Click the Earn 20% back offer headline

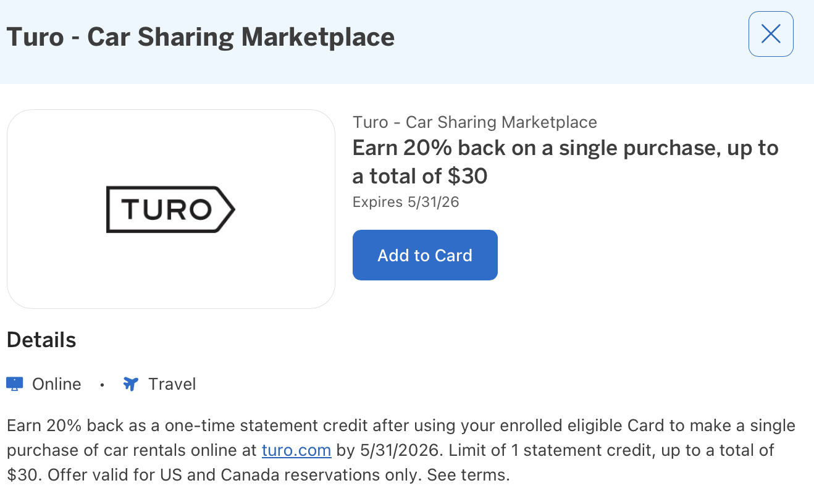(x=564, y=161)
